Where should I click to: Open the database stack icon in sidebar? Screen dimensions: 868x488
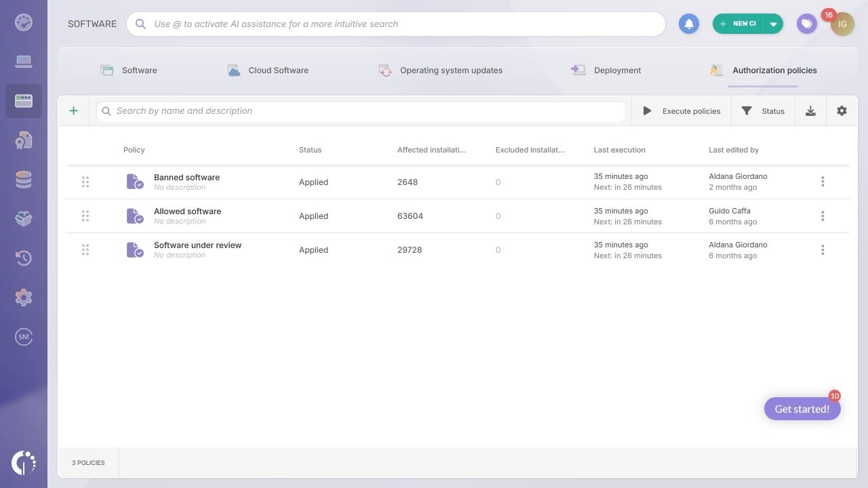(24, 180)
